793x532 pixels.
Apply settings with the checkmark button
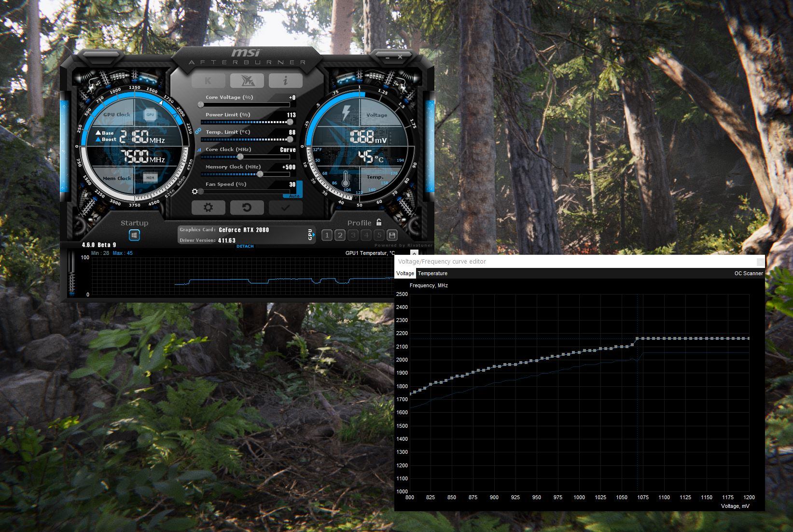click(x=285, y=208)
